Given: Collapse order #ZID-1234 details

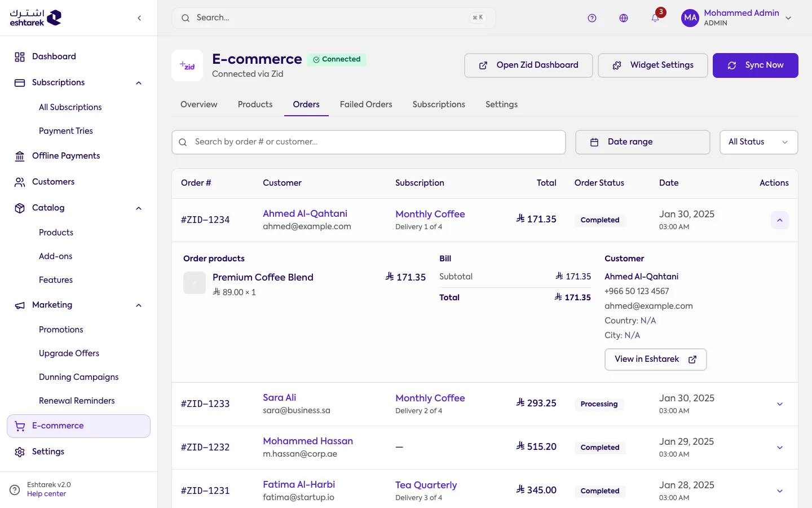Looking at the screenshot, I should [780, 220].
